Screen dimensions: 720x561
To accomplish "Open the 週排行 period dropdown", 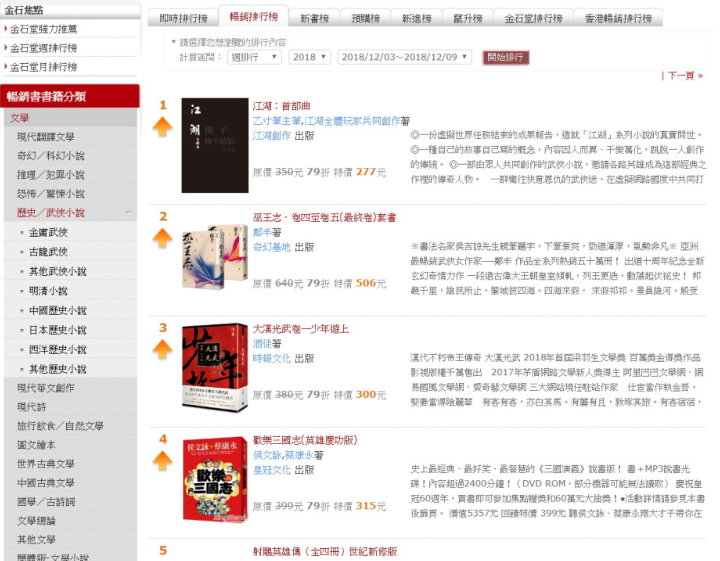I will coord(254,57).
